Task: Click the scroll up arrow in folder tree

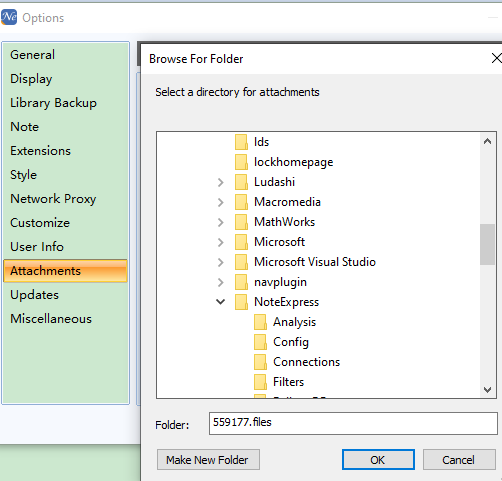Action: pyautogui.click(x=487, y=141)
